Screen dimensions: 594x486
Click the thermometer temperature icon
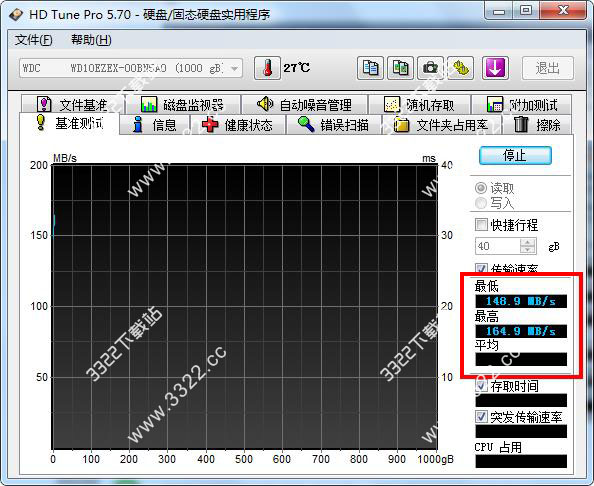tap(267, 68)
